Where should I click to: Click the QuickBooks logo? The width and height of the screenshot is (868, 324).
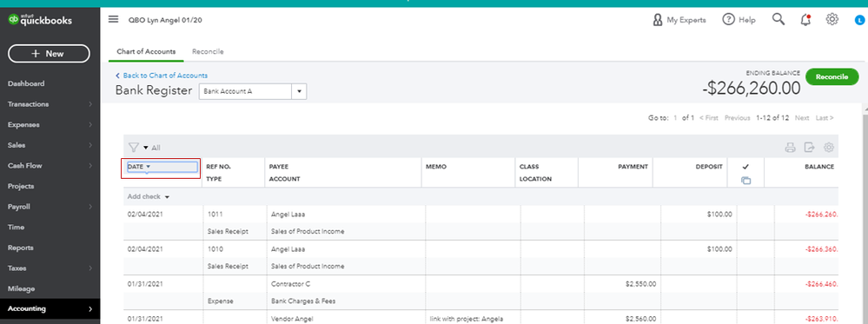(x=40, y=21)
